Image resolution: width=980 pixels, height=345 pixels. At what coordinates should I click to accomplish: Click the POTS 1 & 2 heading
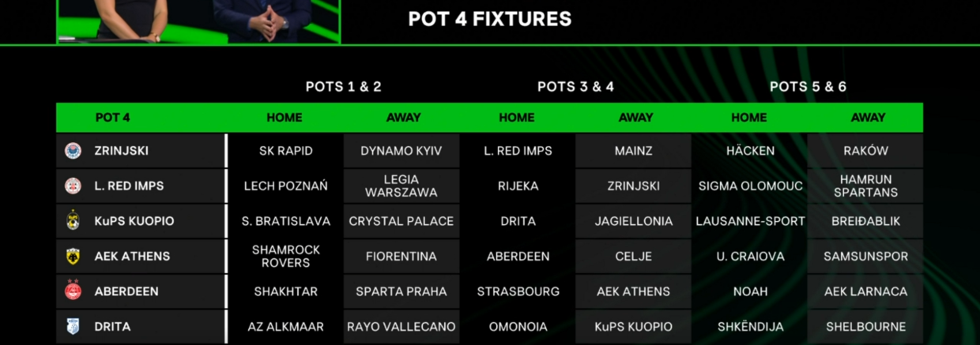pos(344,87)
